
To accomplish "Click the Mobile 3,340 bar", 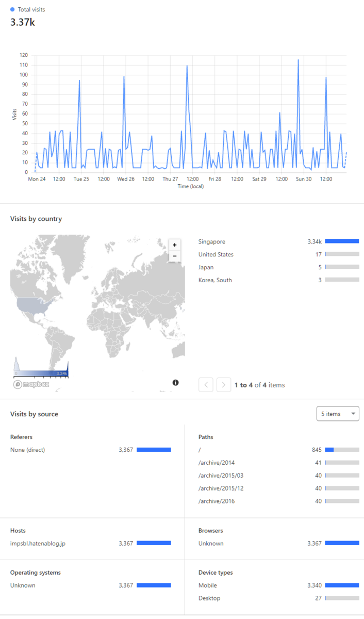I will coord(342,585).
